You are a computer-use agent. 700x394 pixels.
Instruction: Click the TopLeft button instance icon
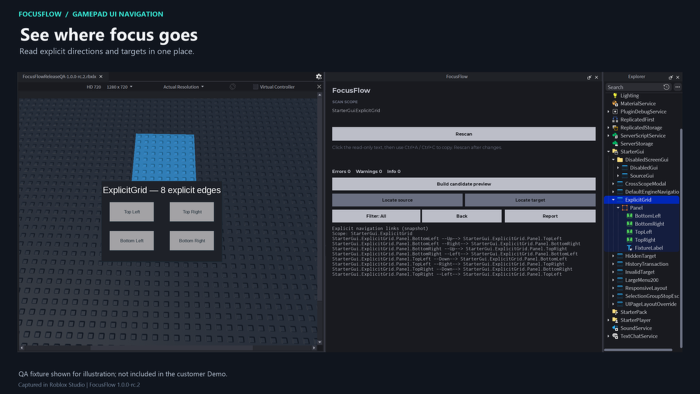629,232
